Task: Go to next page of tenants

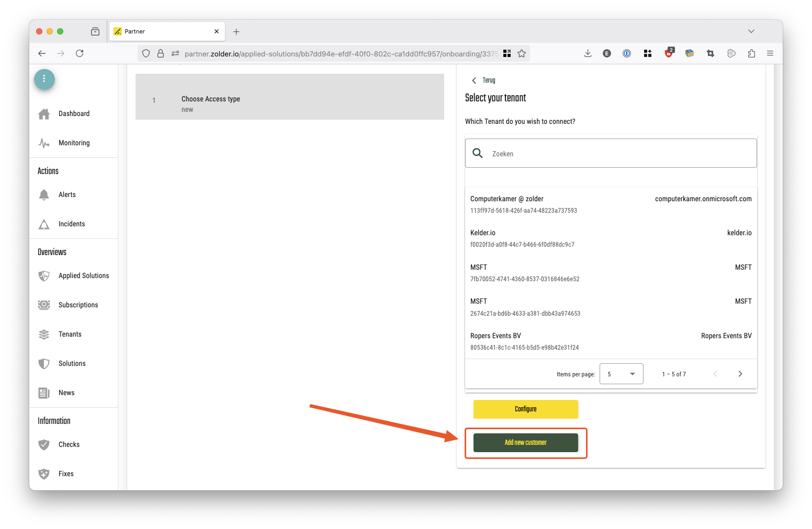Action: click(x=740, y=374)
